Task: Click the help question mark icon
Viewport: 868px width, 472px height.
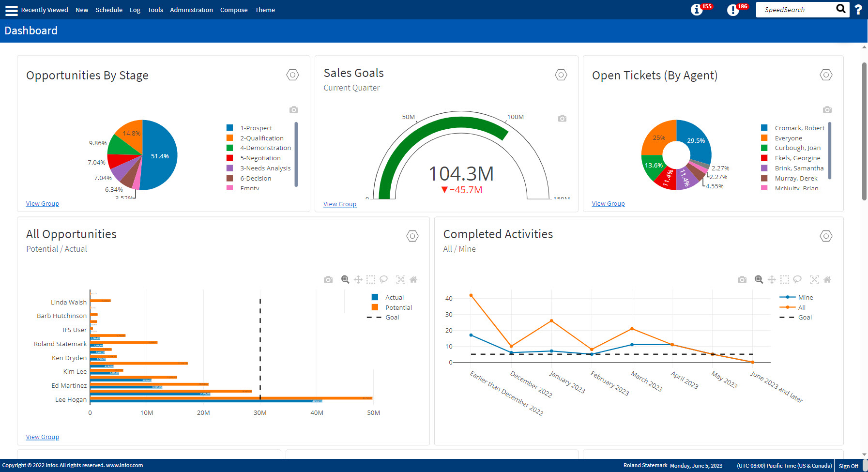Action: pyautogui.click(x=858, y=9)
